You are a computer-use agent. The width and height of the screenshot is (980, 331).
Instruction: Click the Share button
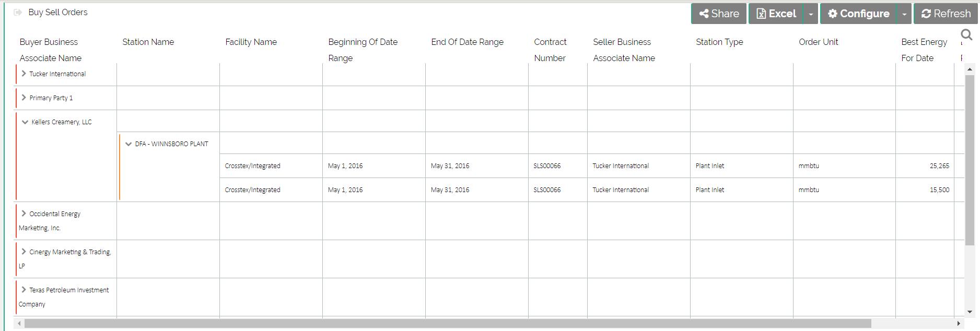pyautogui.click(x=719, y=14)
